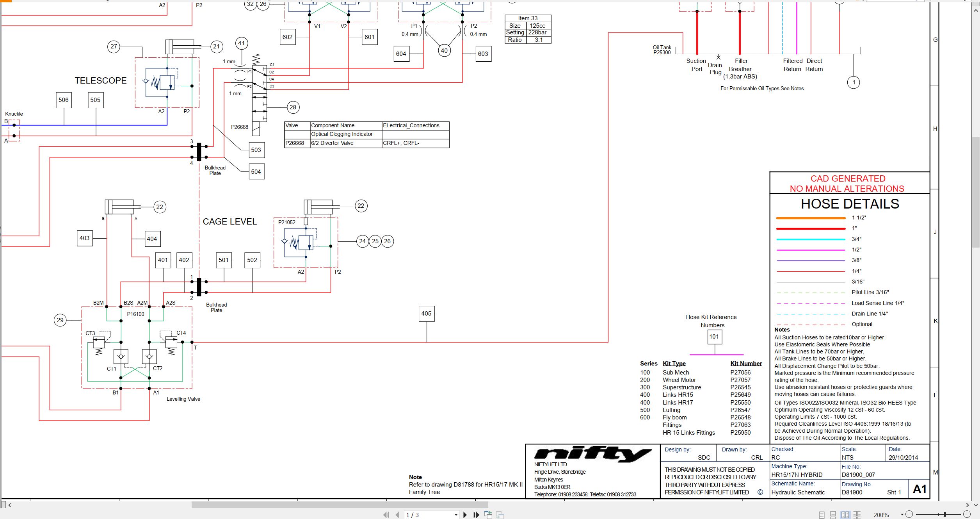Jump to the last page

click(476, 515)
